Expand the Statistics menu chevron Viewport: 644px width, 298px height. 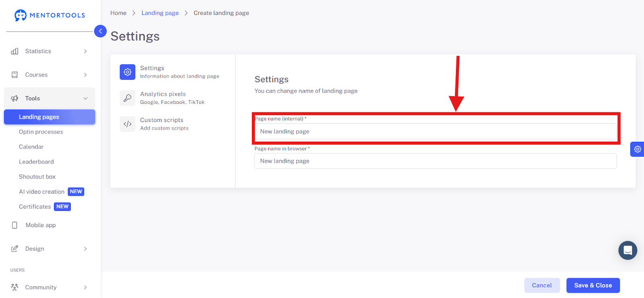pyautogui.click(x=85, y=51)
